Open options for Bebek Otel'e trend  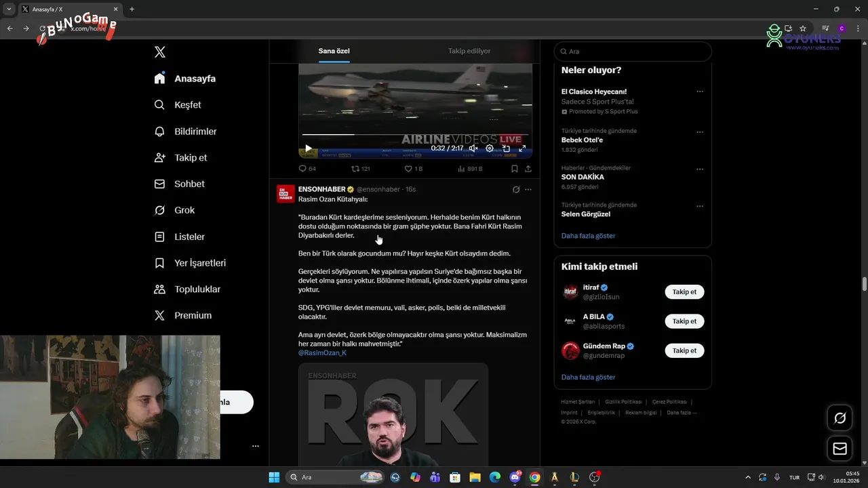pos(700,132)
